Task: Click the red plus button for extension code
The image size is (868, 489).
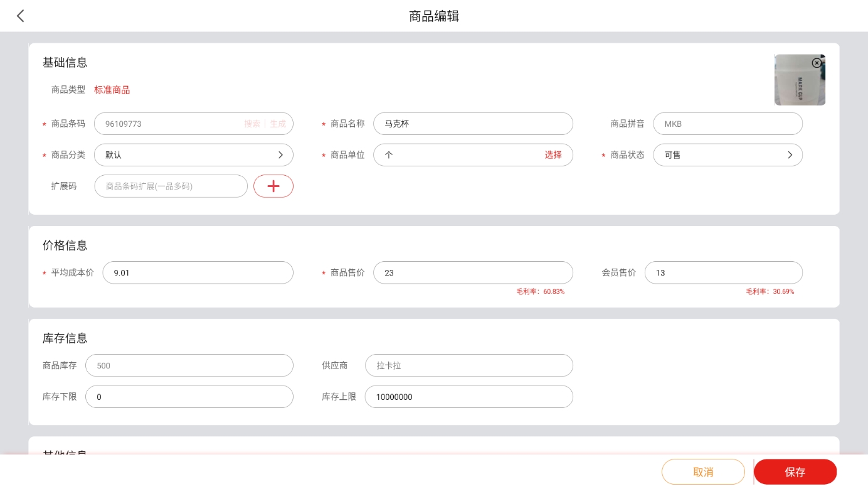Action: [x=273, y=186]
